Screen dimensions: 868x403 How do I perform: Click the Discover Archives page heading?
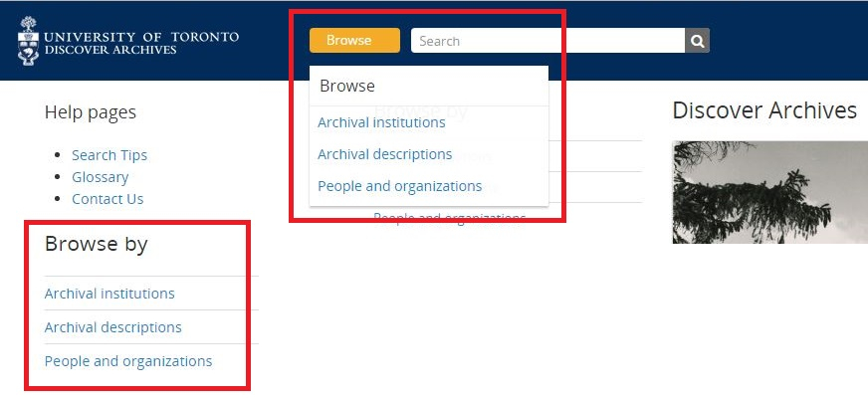[763, 110]
